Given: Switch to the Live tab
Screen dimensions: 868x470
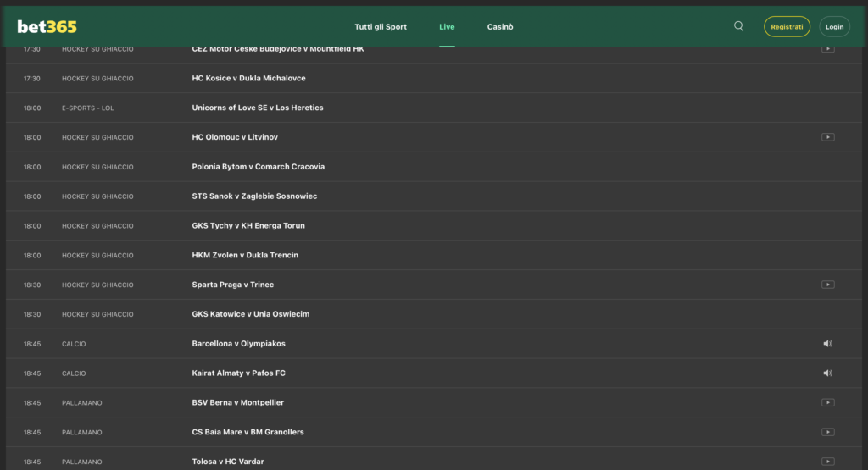Looking at the screenshot, I should tap(447, 27).
